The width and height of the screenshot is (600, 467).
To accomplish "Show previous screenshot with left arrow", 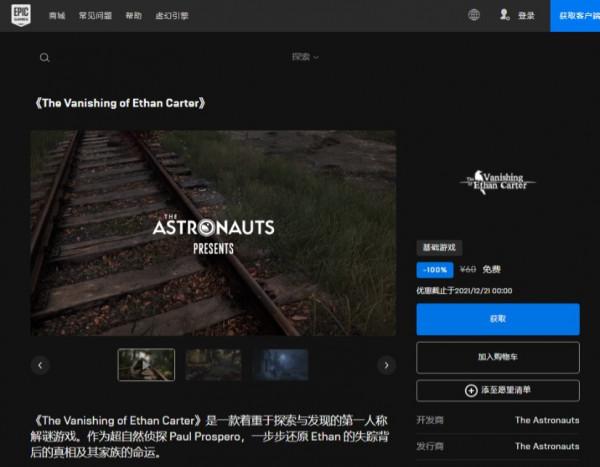I will pos(40,365).
